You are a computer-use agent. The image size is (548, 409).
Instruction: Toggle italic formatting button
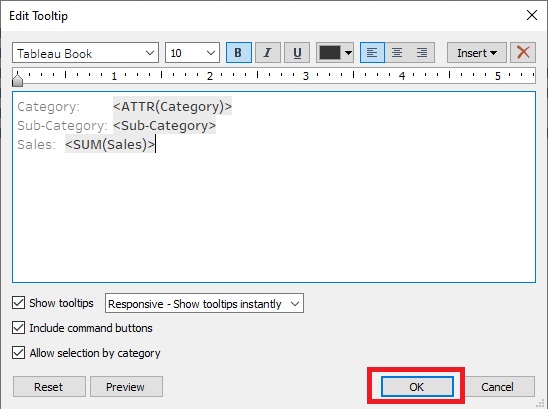[268, 53]
